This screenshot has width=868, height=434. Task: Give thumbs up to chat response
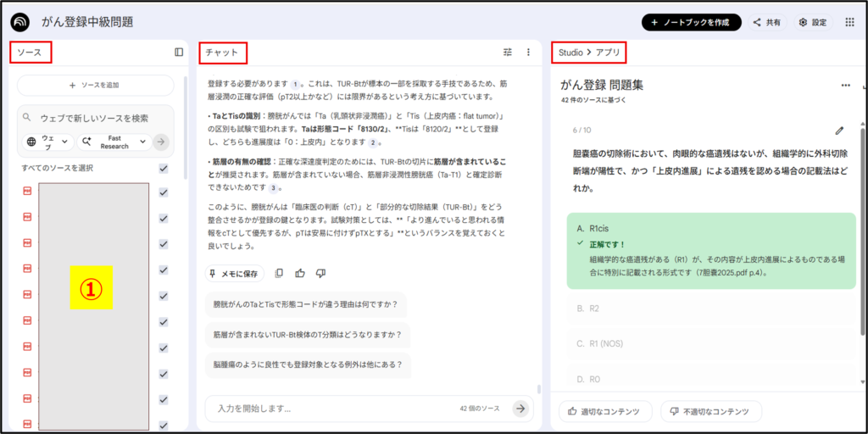pyautogui.click(x=300, y=273)
